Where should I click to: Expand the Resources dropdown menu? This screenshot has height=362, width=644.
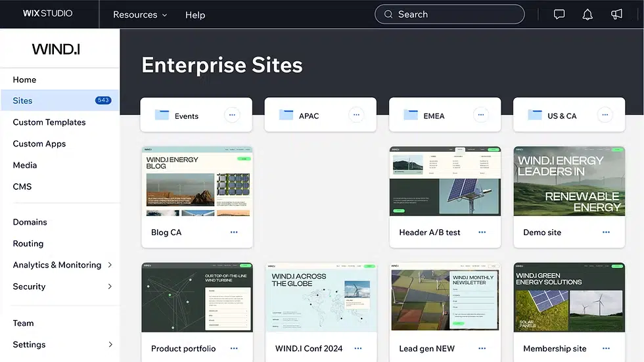click(140, 14)
